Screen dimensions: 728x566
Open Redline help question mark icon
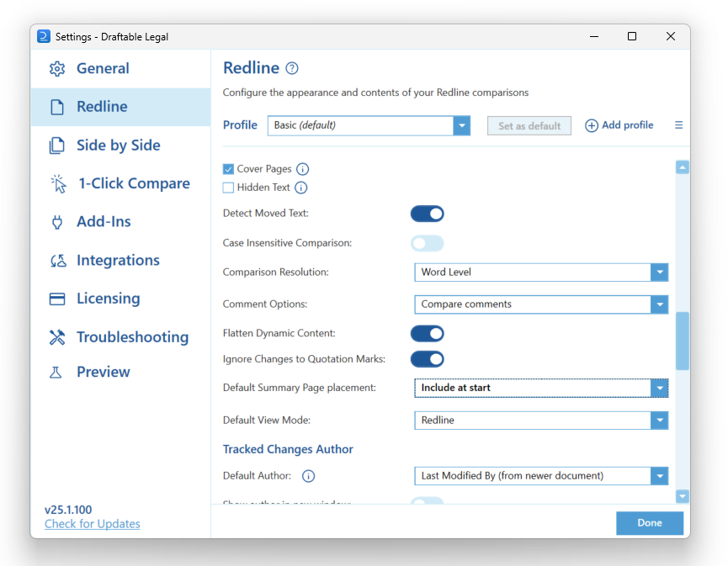[291, 69]
